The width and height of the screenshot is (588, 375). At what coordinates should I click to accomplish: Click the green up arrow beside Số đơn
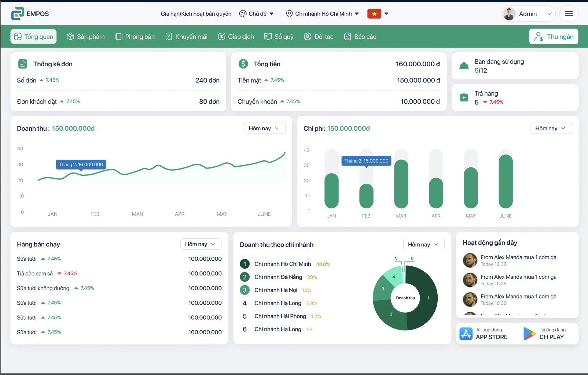(x=41, y=80)
